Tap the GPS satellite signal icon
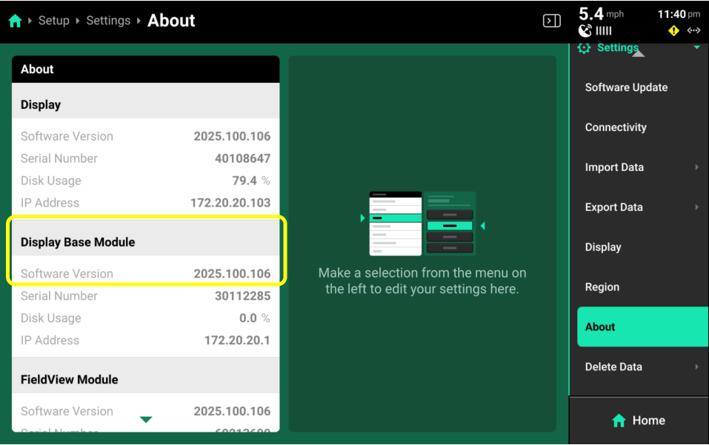This screenshot has width=709, height=445. (585, 31)
